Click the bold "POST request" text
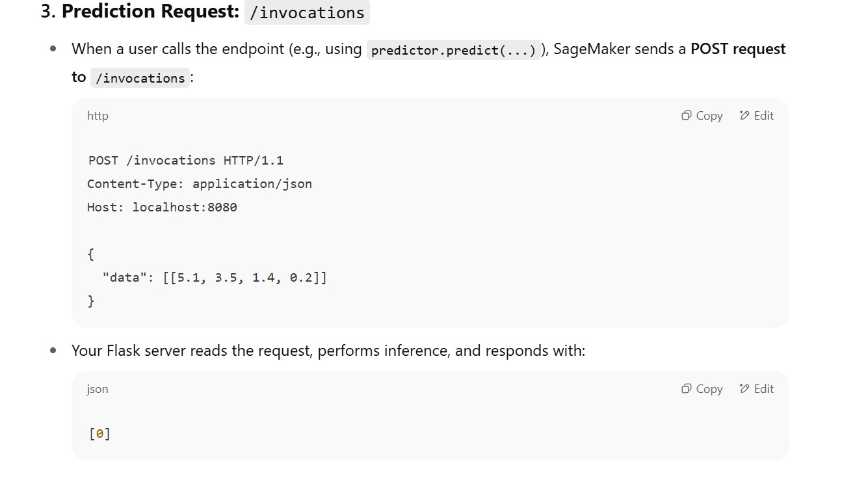 point(738,49)
